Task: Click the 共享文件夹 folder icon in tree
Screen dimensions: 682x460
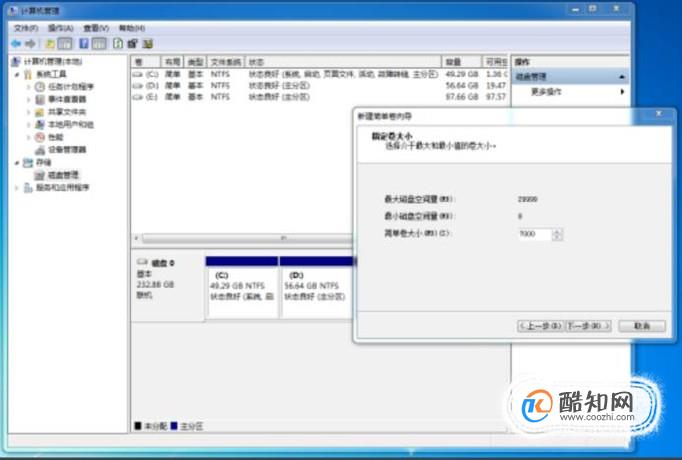Action: click(x=40, y=112)
